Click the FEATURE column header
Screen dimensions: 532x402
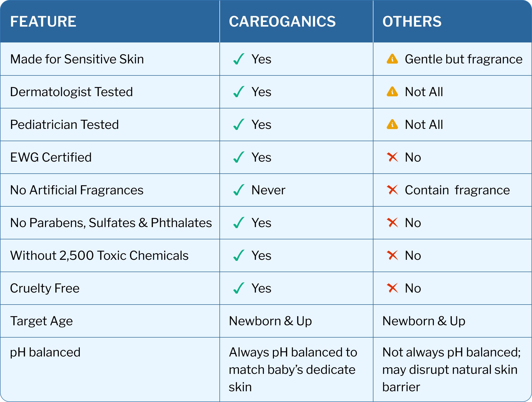43,21
